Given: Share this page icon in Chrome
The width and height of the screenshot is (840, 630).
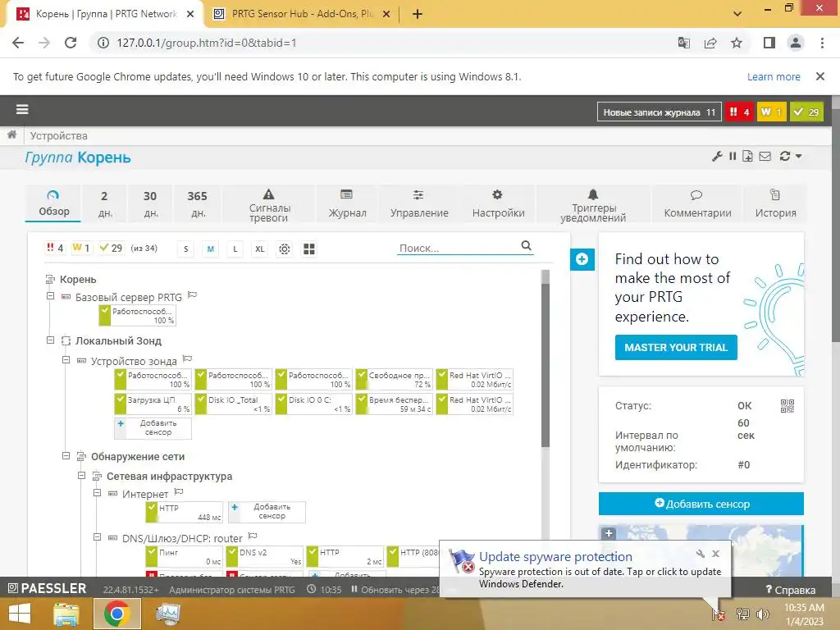Looking at the screenshot, I should 710,43.
